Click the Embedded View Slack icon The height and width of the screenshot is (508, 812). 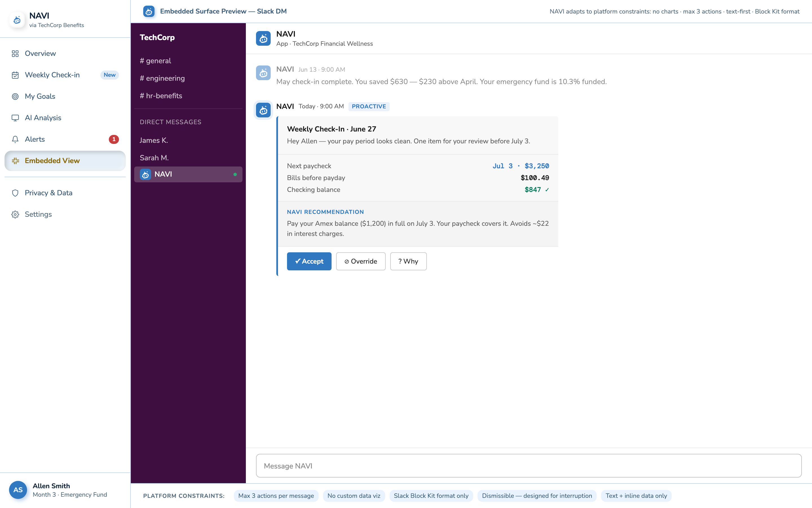[15, 161]
